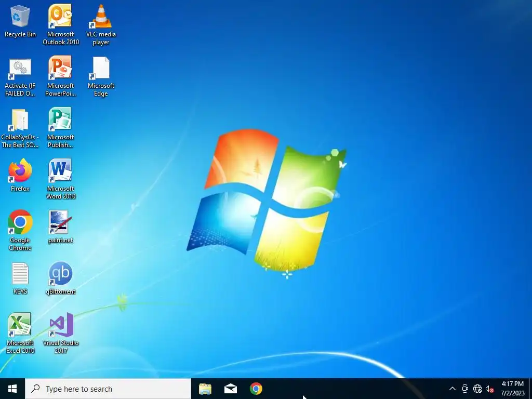Open the Windows Start menu

coord(12,389)
